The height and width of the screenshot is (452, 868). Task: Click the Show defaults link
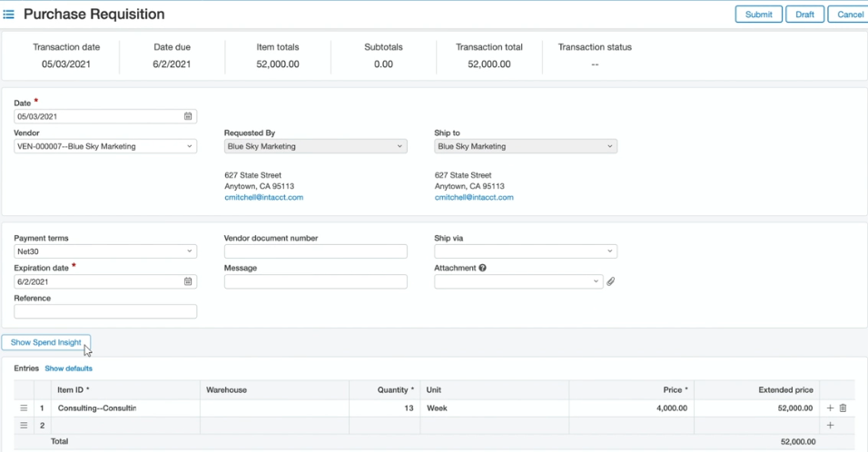[x=68, y=368]
